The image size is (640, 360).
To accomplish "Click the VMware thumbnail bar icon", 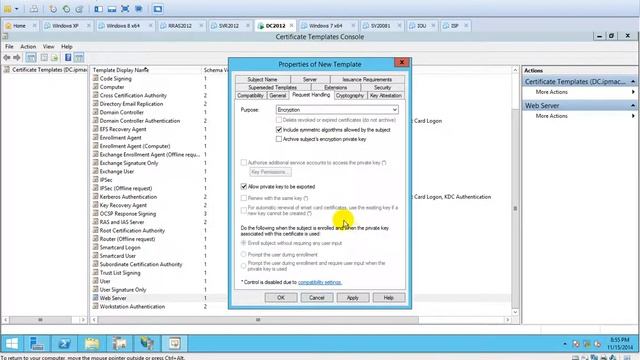I will click(x=112, y=9).
